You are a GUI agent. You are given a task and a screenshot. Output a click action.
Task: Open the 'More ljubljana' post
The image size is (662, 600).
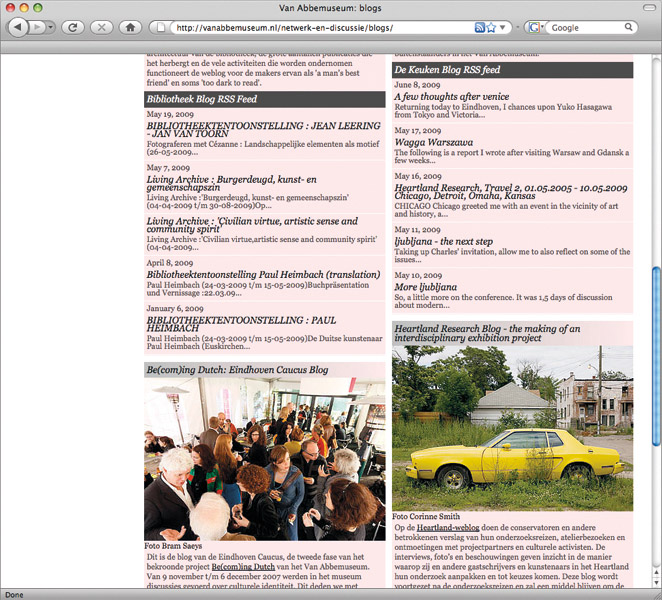coord(426,287)
